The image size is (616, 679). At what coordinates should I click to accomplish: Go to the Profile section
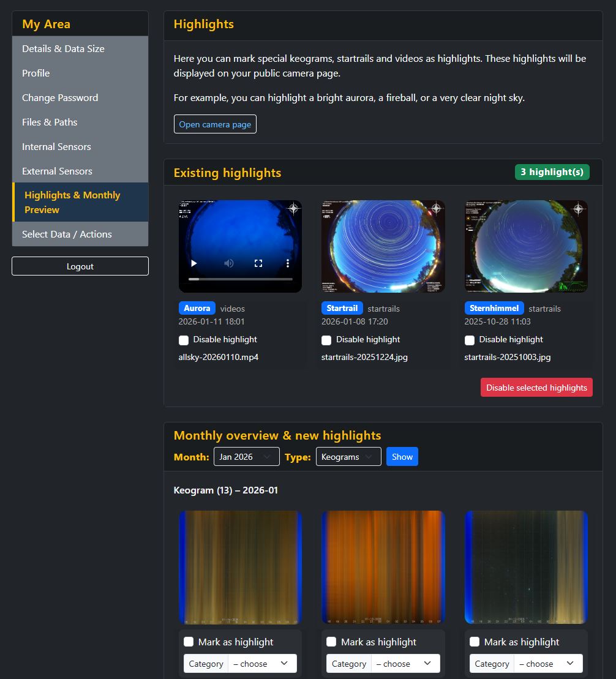pos(36,73)
